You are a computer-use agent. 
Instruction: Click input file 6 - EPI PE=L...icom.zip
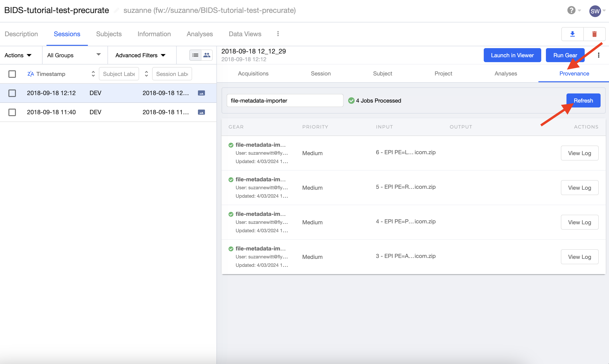(x=406, y=152)
